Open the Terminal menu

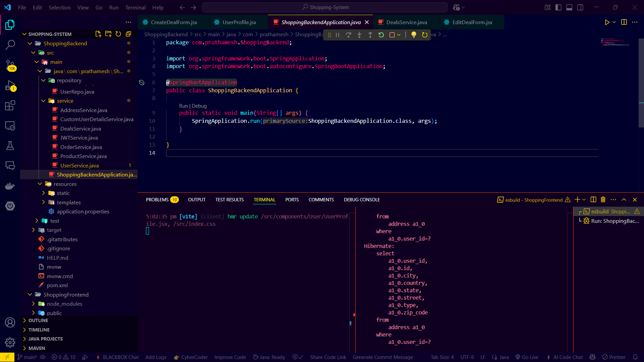click(x=135, y=7)
